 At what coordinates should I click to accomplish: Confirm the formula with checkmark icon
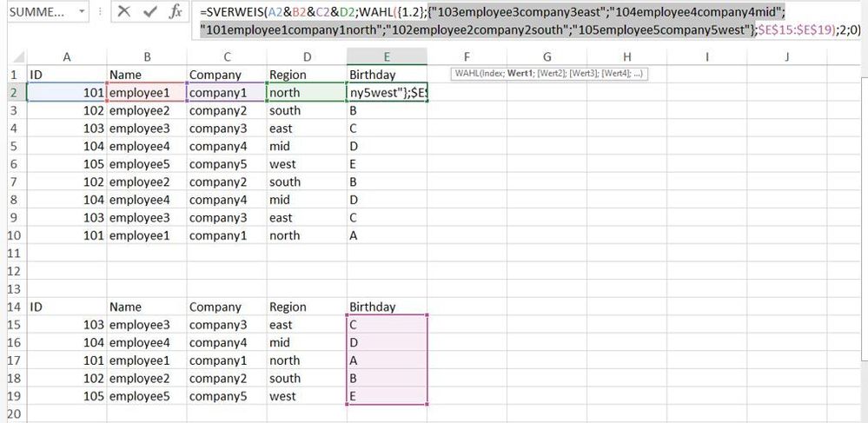149,11
